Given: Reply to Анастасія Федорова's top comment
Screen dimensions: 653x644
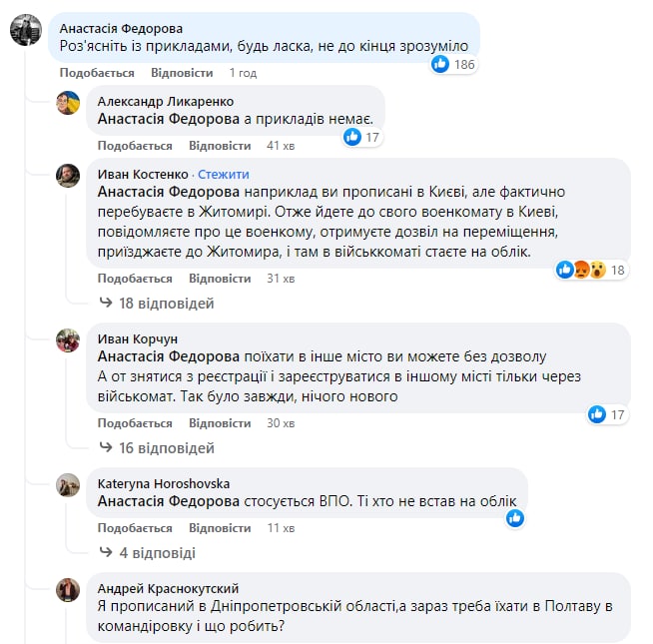Looking at the screenshot, I should [182, 73].
